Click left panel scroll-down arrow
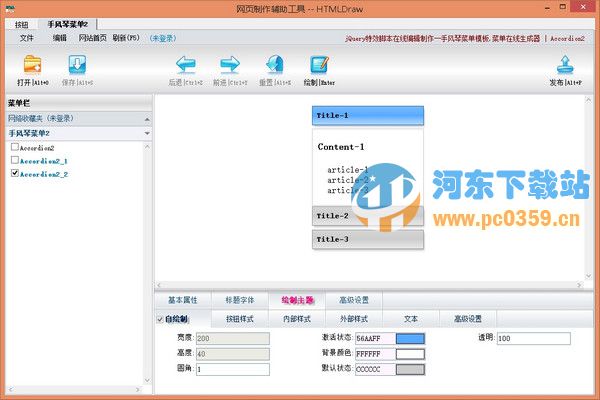This screenshot has height=400, width=600. coord(147,380)
